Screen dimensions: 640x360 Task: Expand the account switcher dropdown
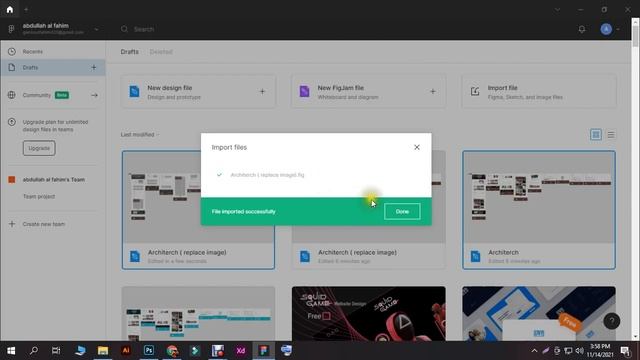point(96,29)
